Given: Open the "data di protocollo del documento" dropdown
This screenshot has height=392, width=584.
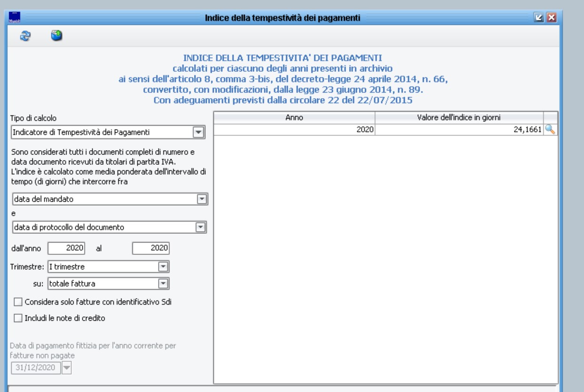Looking at the screenshot, I should tap(201, 227).
